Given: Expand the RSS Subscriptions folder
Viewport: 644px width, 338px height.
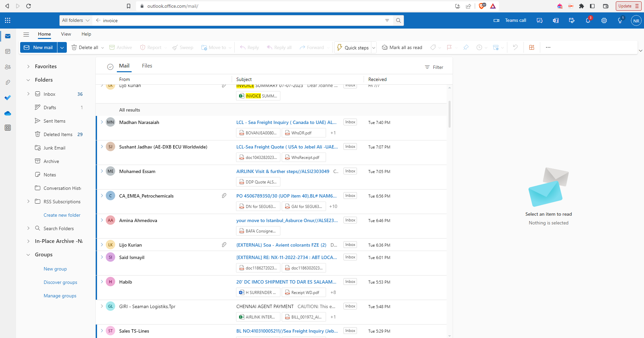Looking at the screenshot, I should coord(28,202).
